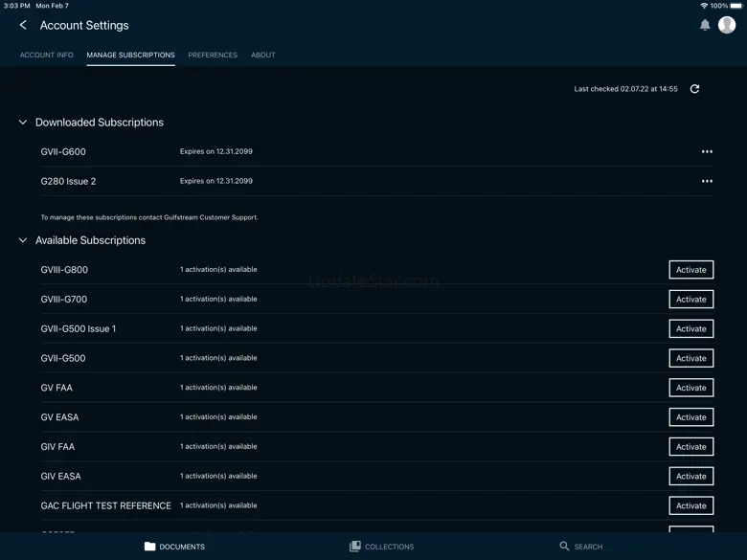Activate the GVIII-G800 subscription
The height and width of the screenshot is (560, 747).
tap(690, 270)
